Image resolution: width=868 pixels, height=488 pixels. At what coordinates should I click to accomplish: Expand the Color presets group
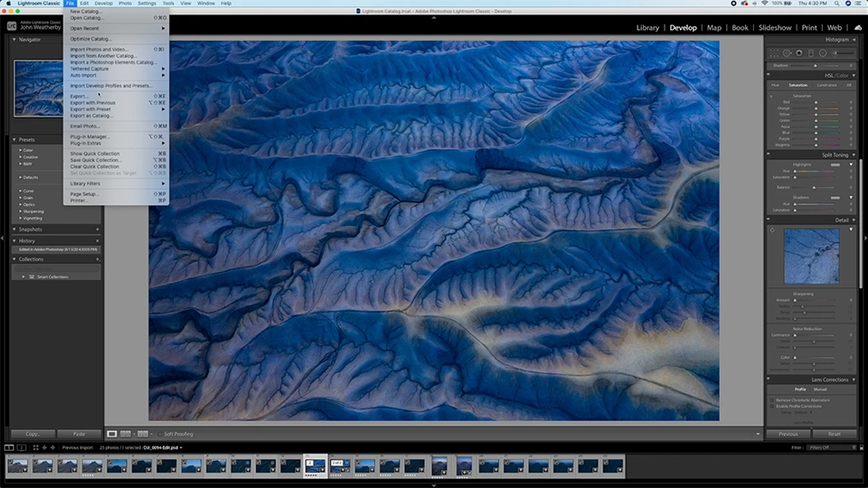pyautogui.click(x=21, y=150)
